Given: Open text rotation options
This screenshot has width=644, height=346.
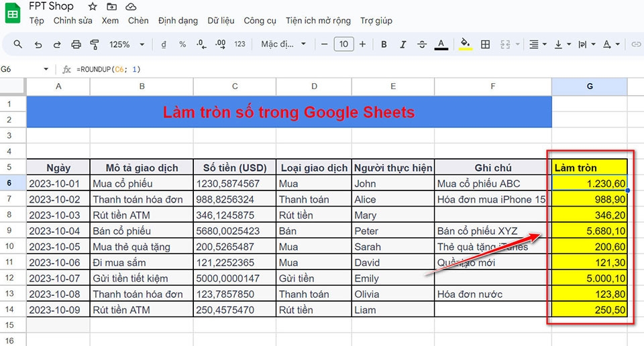Looking at the screenshot, I should tap(610, 44).
